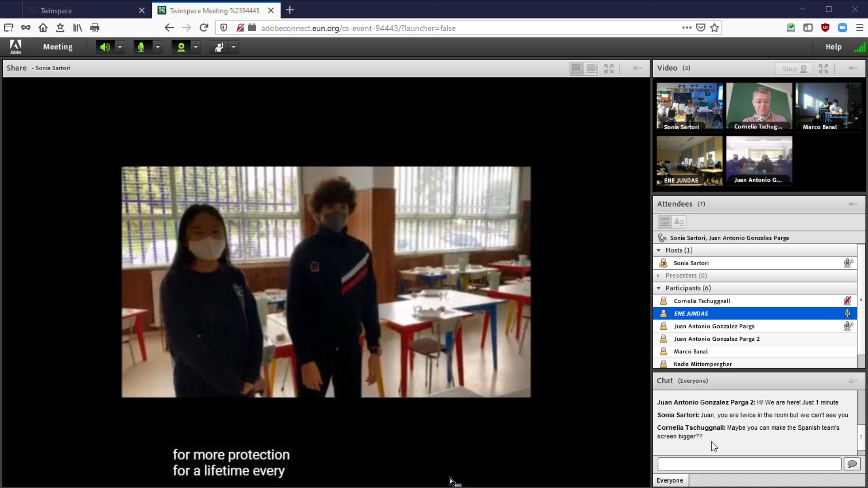The image size is (868, 488).
Task: Make the Share pod full screen
Action: tap(609, 68)
